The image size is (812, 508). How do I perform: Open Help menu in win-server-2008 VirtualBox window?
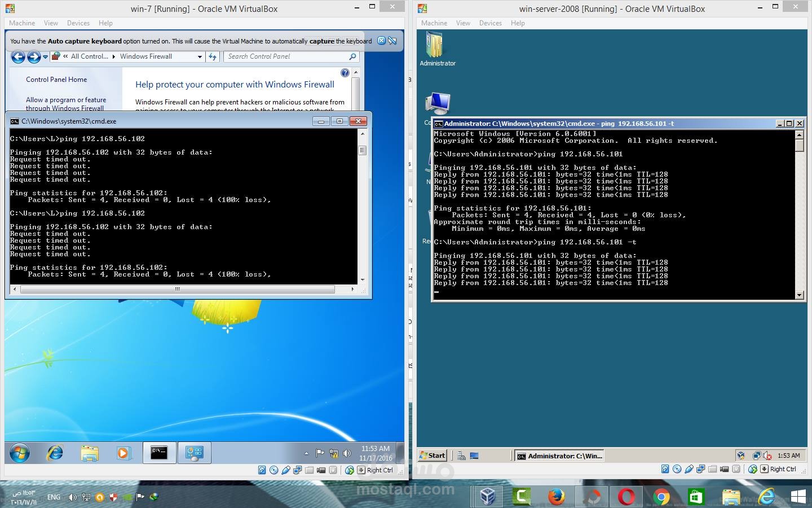(x=518, y=23)
